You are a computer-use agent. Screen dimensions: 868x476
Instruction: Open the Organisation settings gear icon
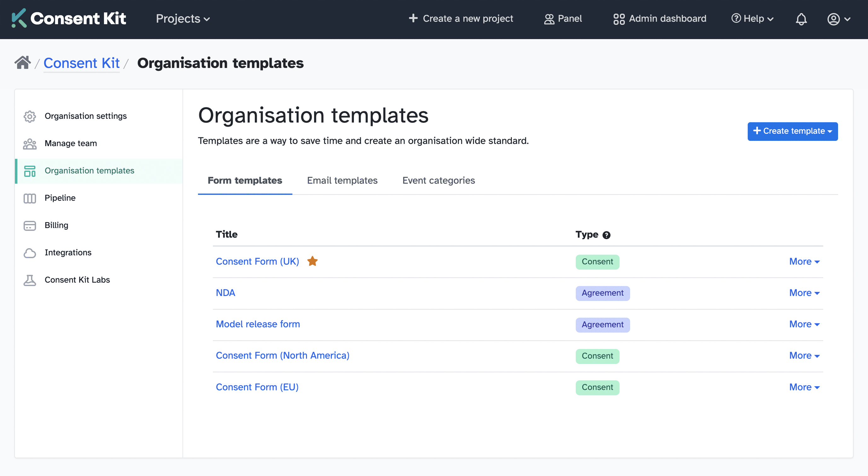point(30,116)
